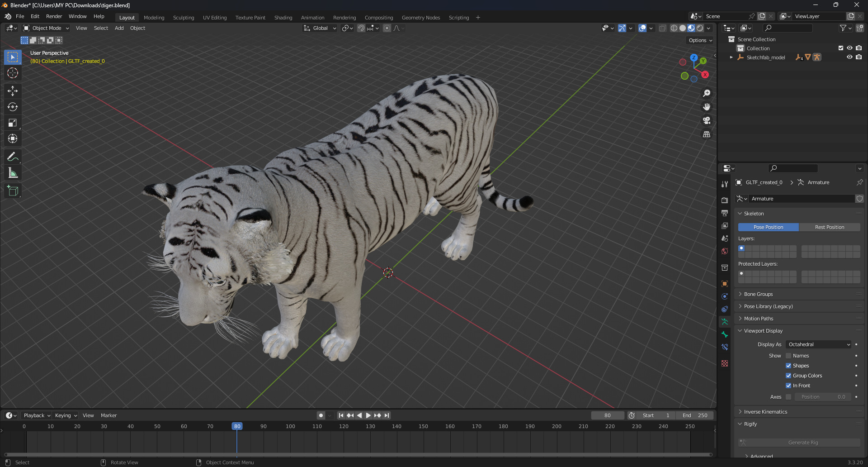Viewport: 868px width, 467px height.
Task: Open the Render menu
Action: (54, 16)
